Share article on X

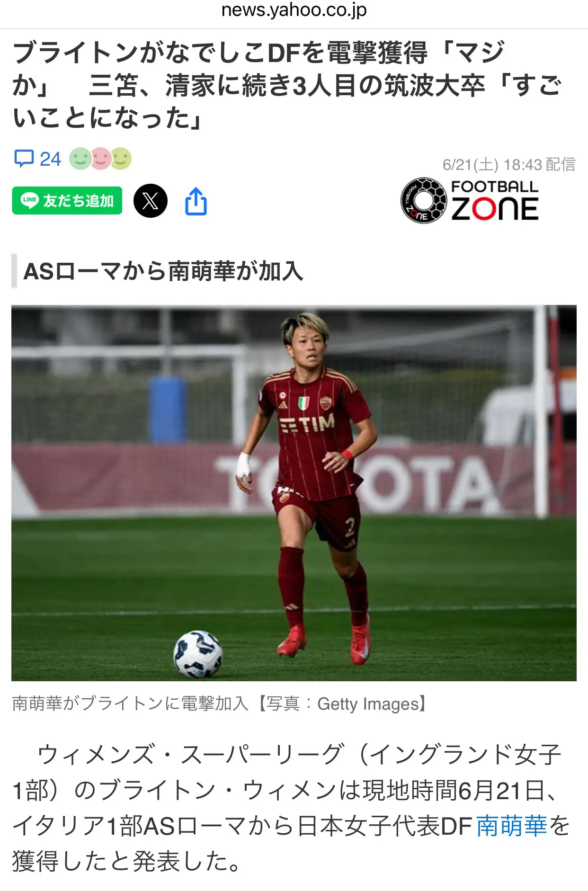click(151, 201)
